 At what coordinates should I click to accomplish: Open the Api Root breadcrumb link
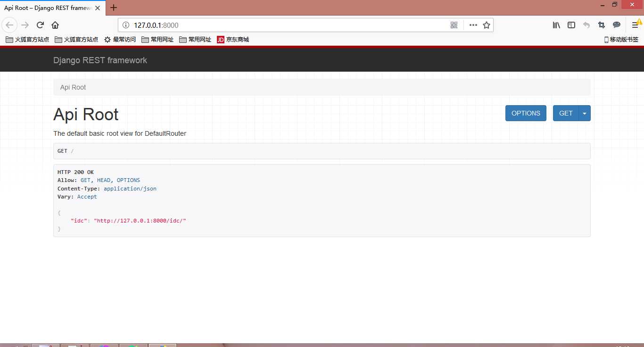point(73,87)
